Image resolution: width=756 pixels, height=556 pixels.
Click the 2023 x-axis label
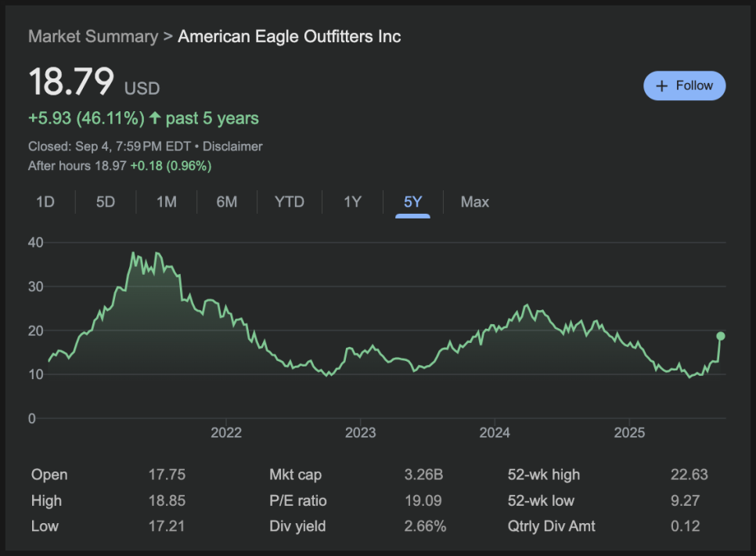[360, 432]
